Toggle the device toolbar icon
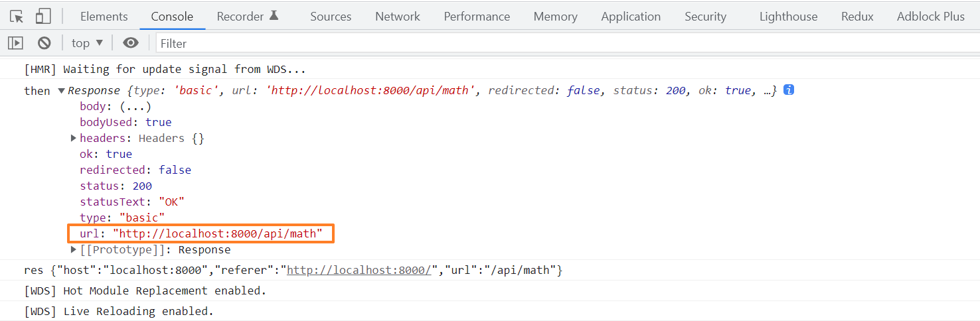This screenshot has width=980, height=321. pos(42,17)
